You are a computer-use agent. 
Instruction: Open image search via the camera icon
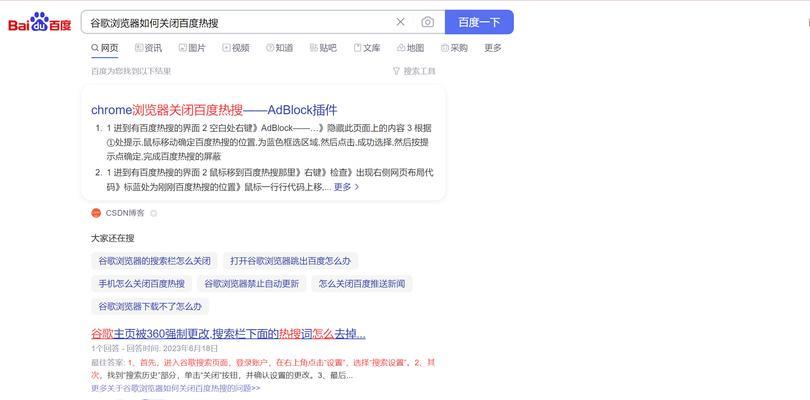(x=428, y=22)
